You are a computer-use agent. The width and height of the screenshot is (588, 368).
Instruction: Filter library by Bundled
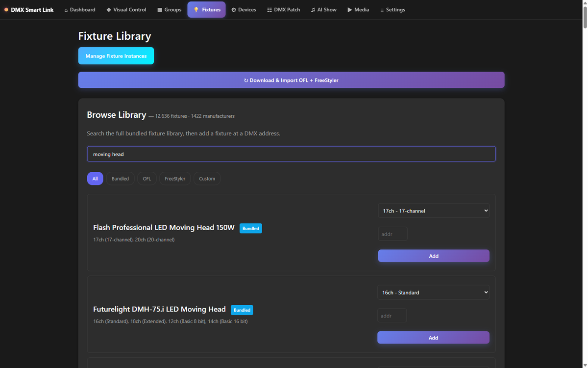coord(120,179)
